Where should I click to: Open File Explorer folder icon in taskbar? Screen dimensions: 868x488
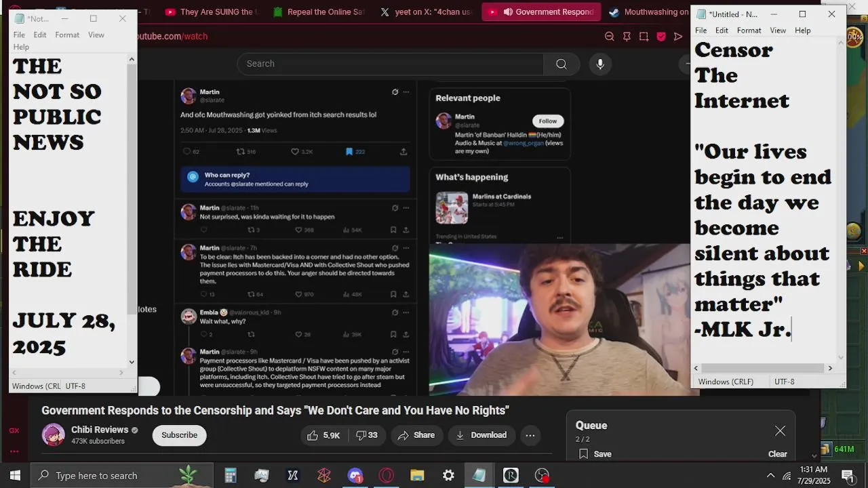(x=417, y=475)
